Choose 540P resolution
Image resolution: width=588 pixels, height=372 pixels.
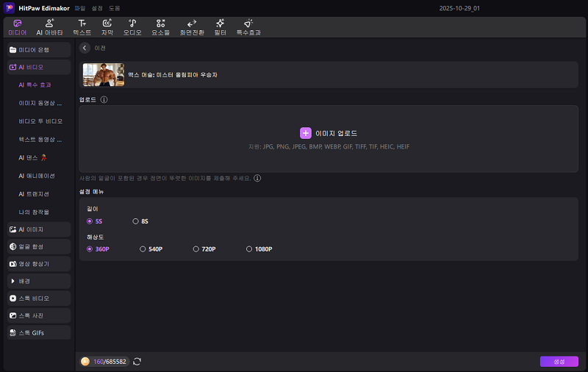(x=151, y=249)
